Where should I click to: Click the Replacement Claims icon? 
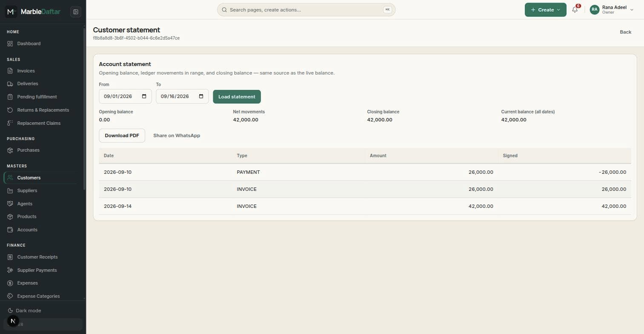[x=10, y=123]
